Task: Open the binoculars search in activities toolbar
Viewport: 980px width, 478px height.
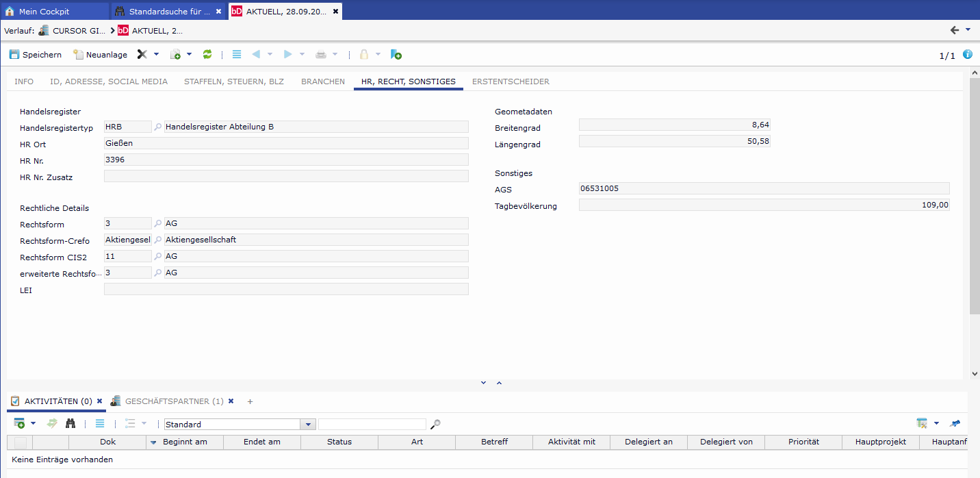Action: pos(70,424)
